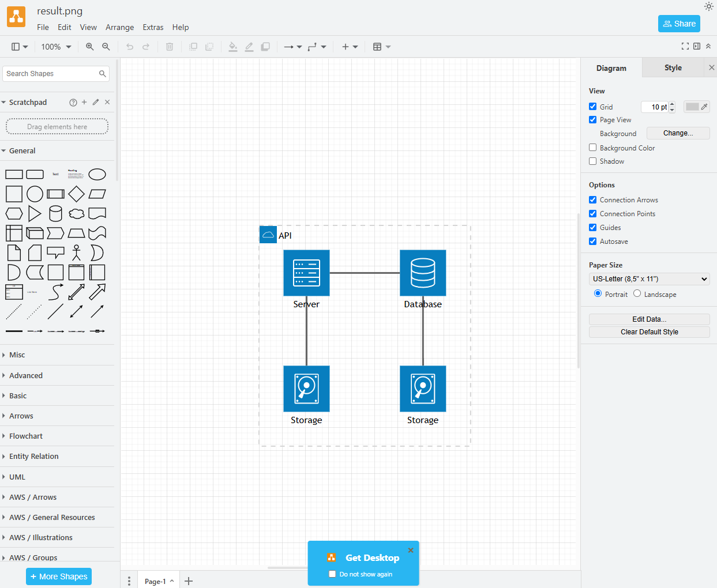Select the Portrait radio button

click(x=598, y=293)
